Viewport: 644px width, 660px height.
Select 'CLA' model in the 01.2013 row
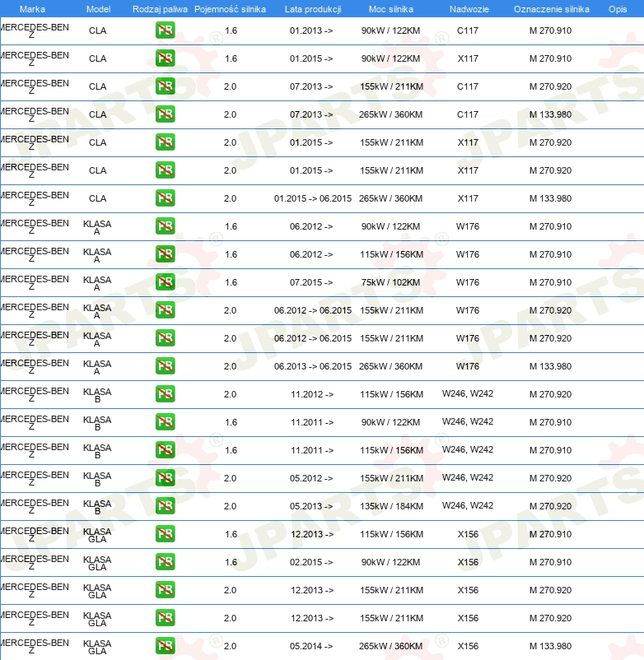coord(98,30)
